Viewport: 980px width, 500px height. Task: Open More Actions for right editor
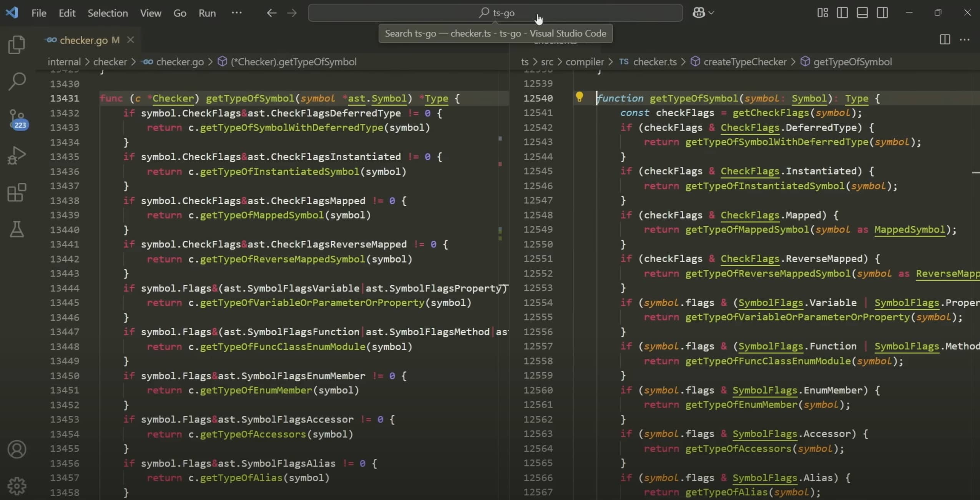[965, 39]
